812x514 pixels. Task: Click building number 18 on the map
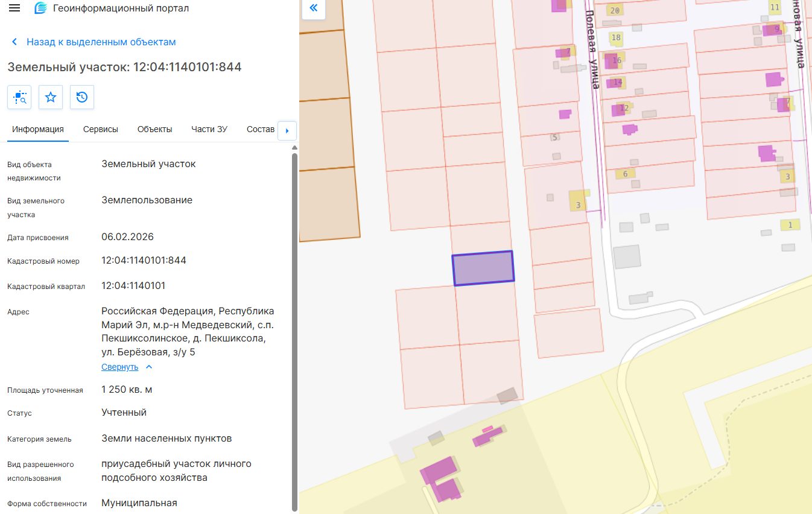coord(616,37)
